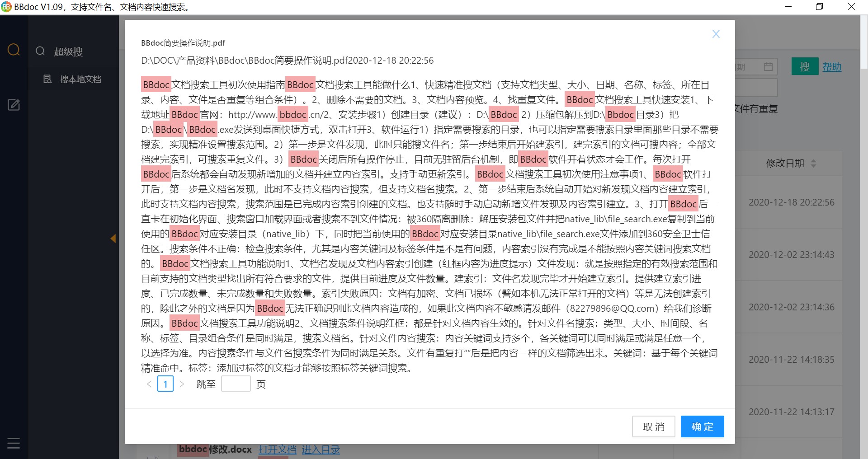The height and width of the screenshot is (459, 868).
Task: Select page 1 in pagination
Action: point(165,384)
